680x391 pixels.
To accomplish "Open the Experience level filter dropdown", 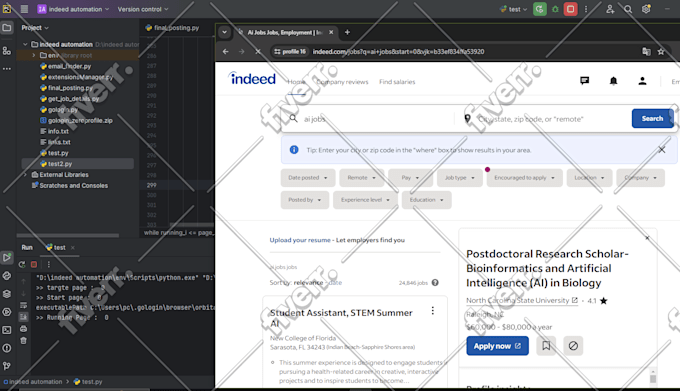I will pos(365,200).
